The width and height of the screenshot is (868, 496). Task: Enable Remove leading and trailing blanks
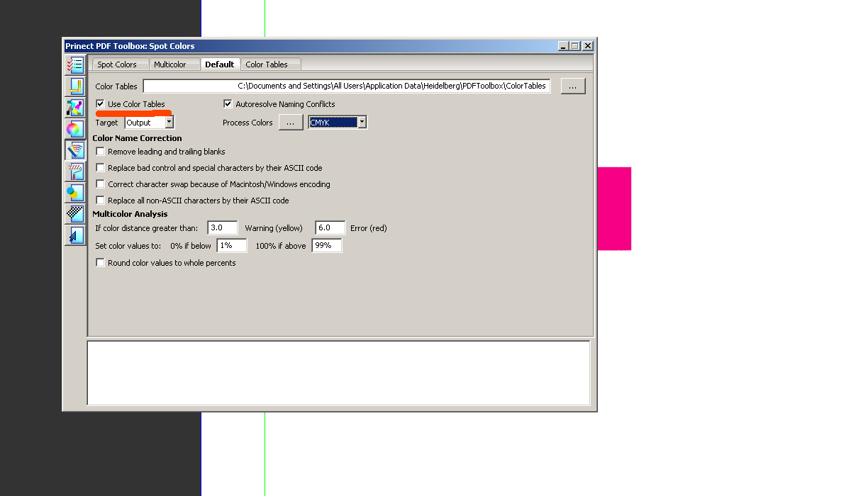pos(100,152)
